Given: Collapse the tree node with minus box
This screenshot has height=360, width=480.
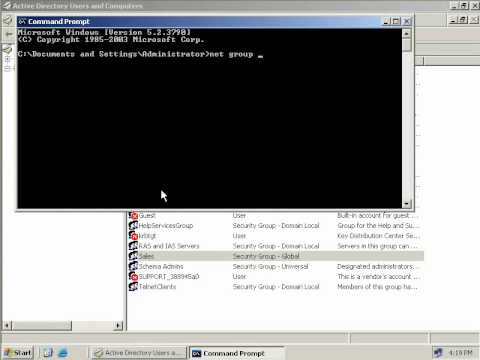Looking at the screenshot, I should [8, 69].
